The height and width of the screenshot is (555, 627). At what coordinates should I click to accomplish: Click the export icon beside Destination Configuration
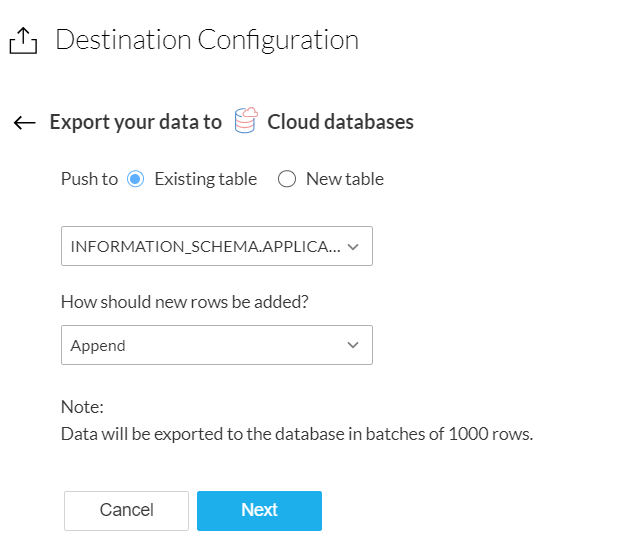coord(23,40)
